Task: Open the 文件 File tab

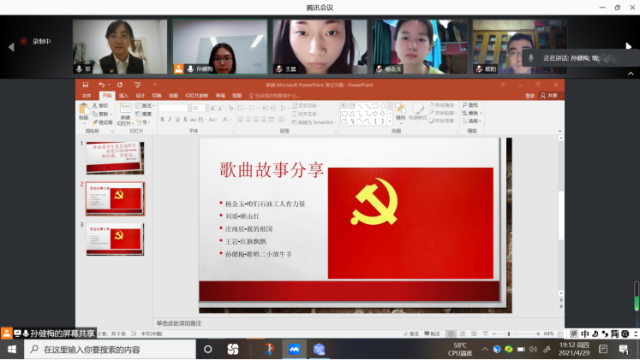Action: 87,96
